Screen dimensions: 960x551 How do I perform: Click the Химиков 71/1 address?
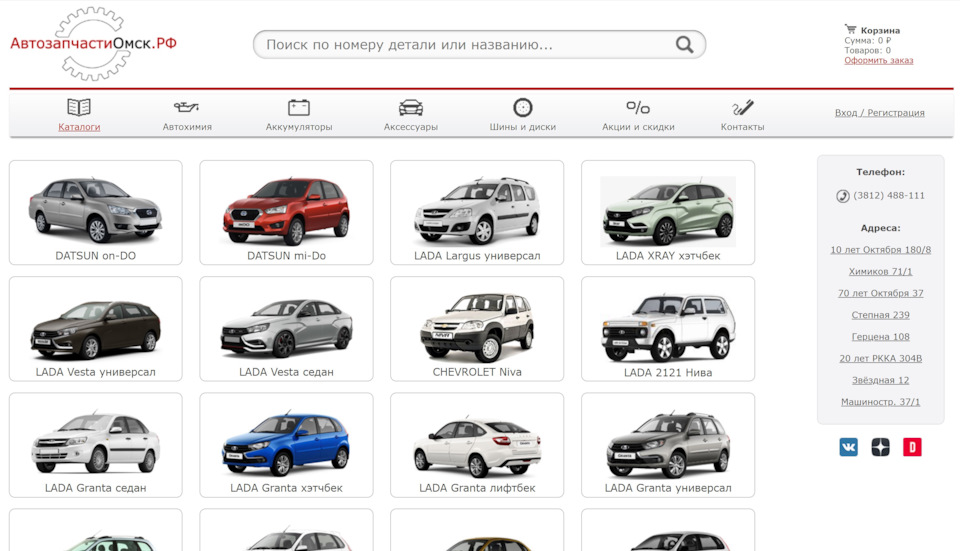[880, 271]
